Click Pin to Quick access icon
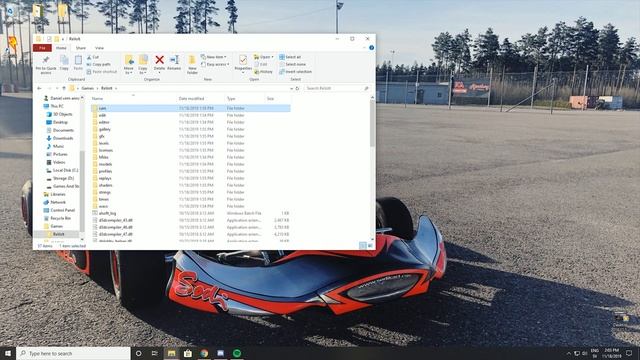 pos(46,60)
